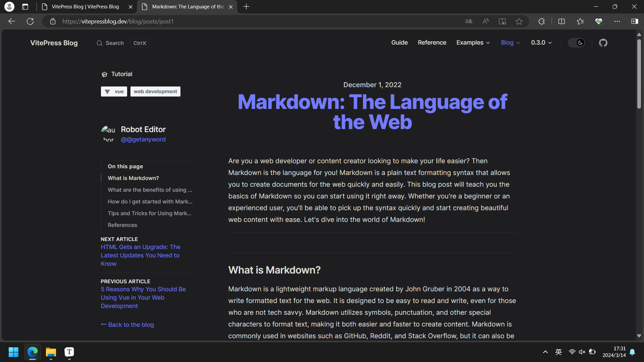Screen dimensions: 644x362
Task: Open the GitHub repository icon
Action: click(603, 43)
